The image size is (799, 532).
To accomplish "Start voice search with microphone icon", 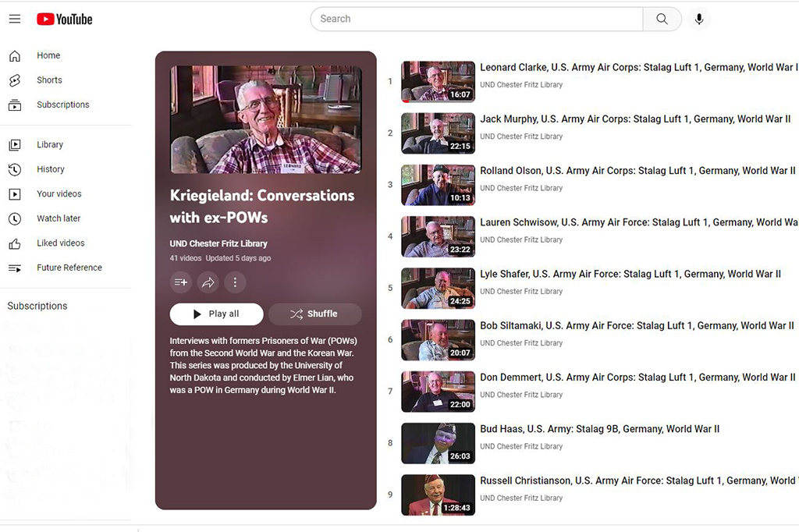I will [x=699, y=20].
